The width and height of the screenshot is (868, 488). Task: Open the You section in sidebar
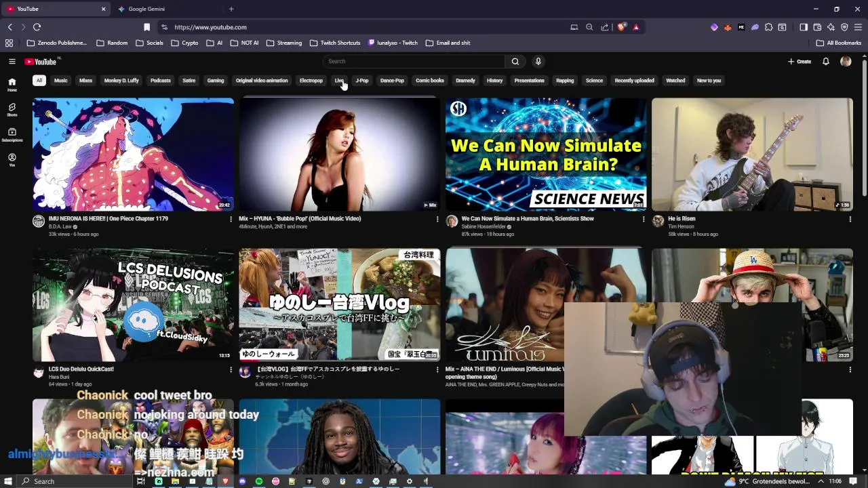pos(12,160)
